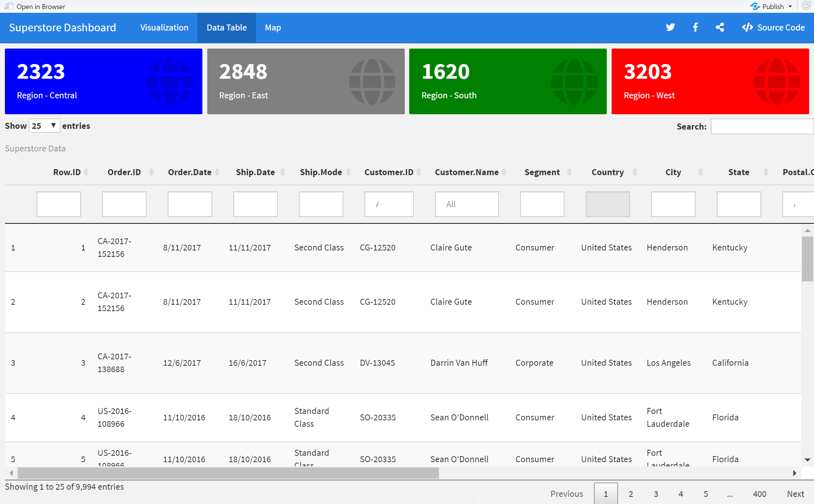
Task: Click the Twitter share icon
Action: [670, 27]
